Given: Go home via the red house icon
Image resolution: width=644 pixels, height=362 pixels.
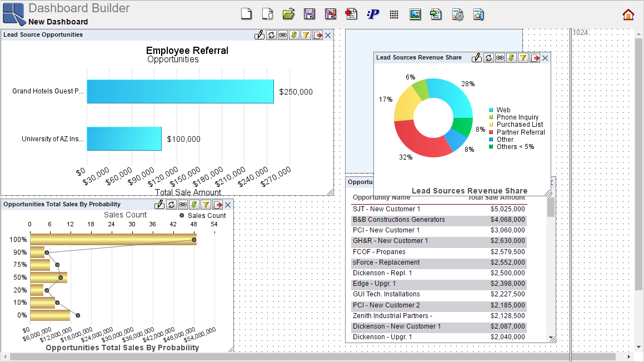Looking at the screenshot, I should click(628, 14).
